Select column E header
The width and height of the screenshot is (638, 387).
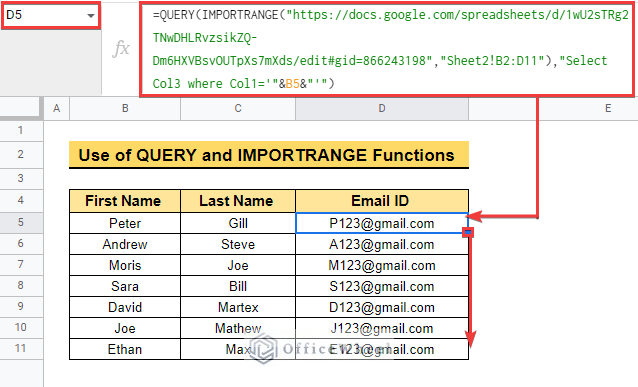coord(608,108)
